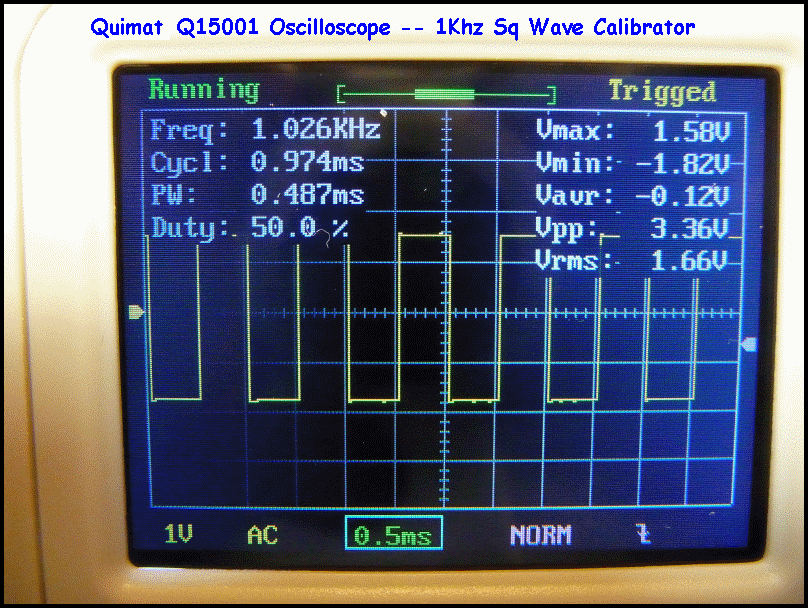Click the Freq 1.026KHz readout

(265, 129)
